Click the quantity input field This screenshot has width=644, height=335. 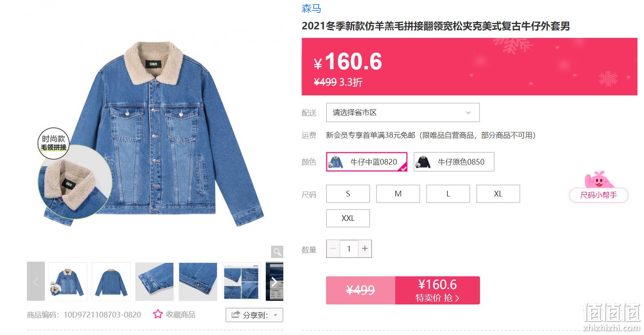pos(349,248)
